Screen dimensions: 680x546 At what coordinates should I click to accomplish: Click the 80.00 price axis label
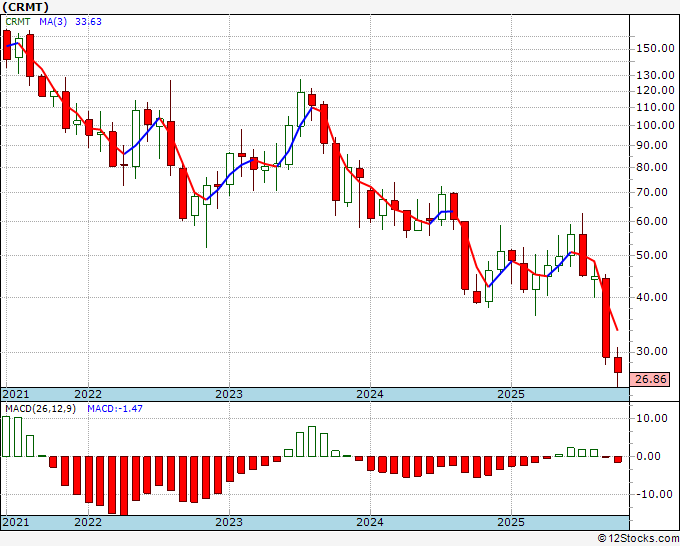pyautogui.click(x=652, y=167)
